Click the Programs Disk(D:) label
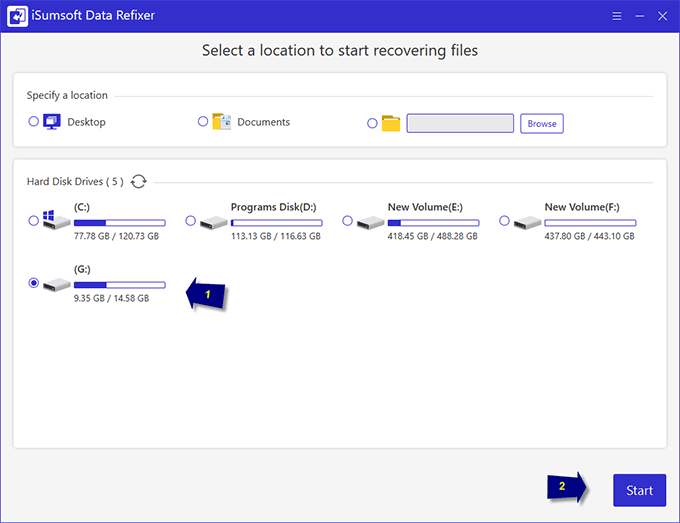This screenshot has height=523, width=680. (x=273, y=207)
